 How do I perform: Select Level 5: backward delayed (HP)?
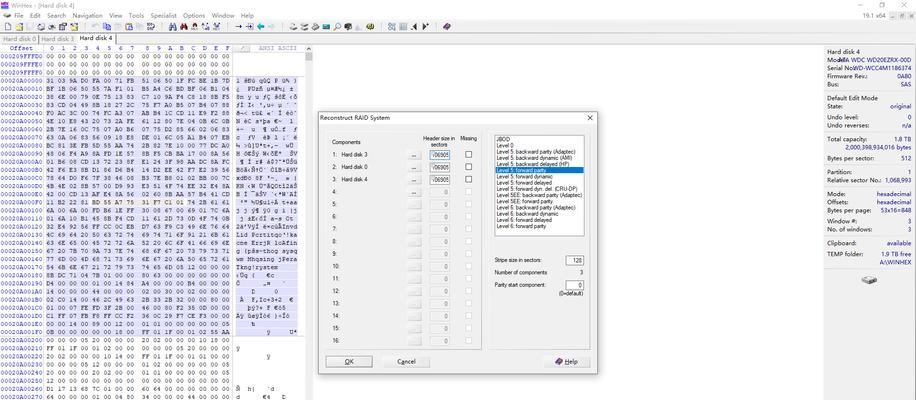(539, 164)
